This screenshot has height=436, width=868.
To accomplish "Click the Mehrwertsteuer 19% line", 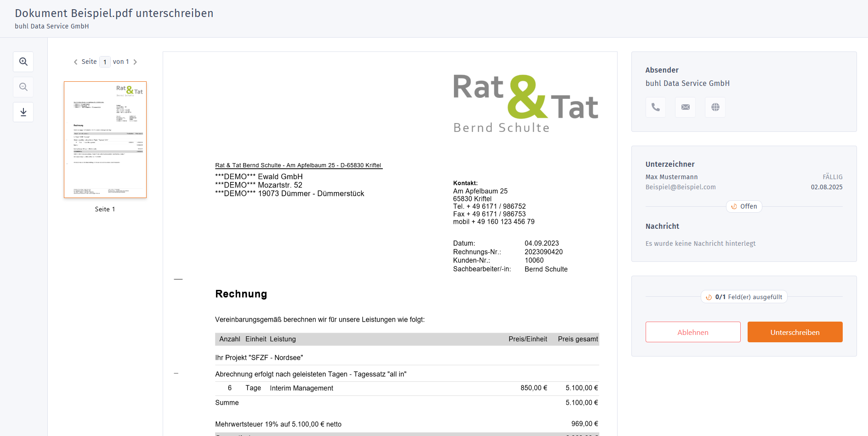I will [x=278, y=425].
